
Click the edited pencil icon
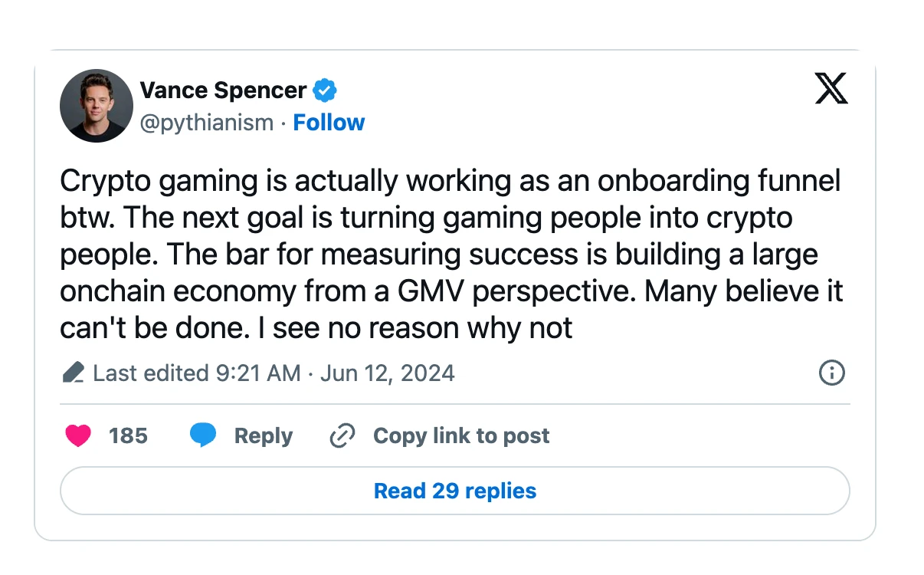[x=74, y=373]
